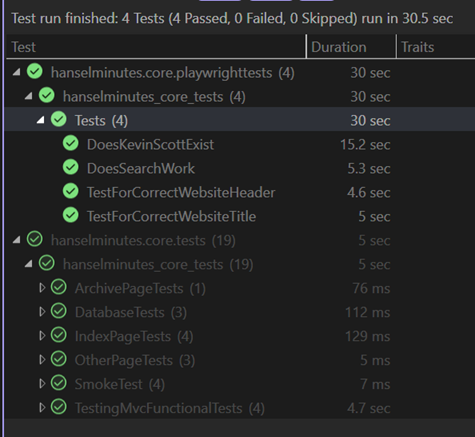Viewport: 475px width, 437px height.
Task: Select the OtherPageTests (3) row
Action: pos(240,360)
